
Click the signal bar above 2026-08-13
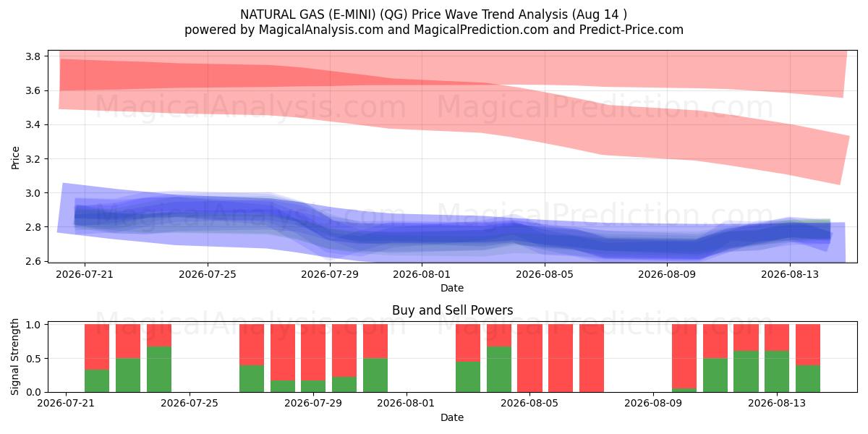(x=777, y=358)
